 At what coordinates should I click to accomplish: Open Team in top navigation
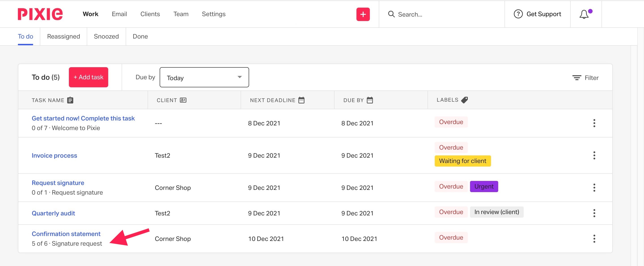(181, 14)
